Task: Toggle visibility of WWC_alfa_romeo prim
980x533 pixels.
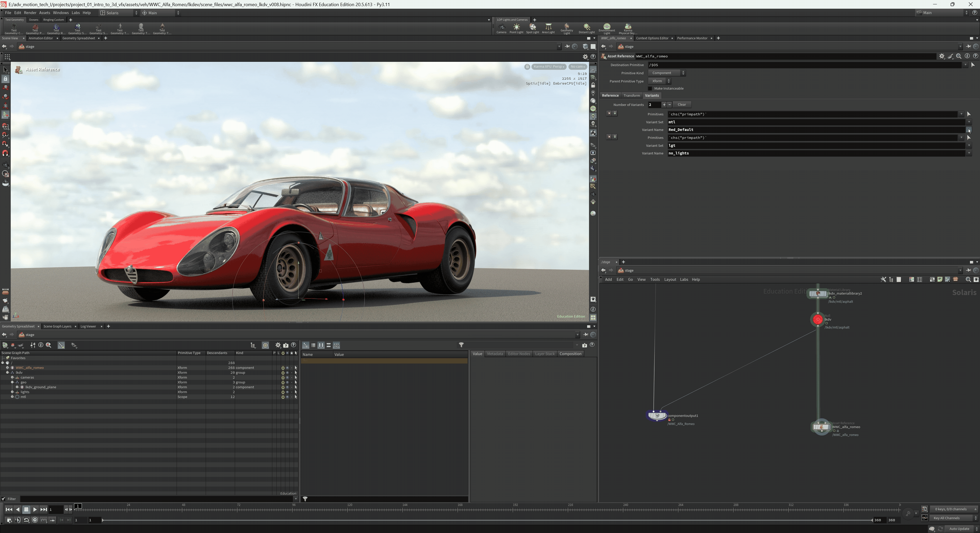Action: click(287, 368)
